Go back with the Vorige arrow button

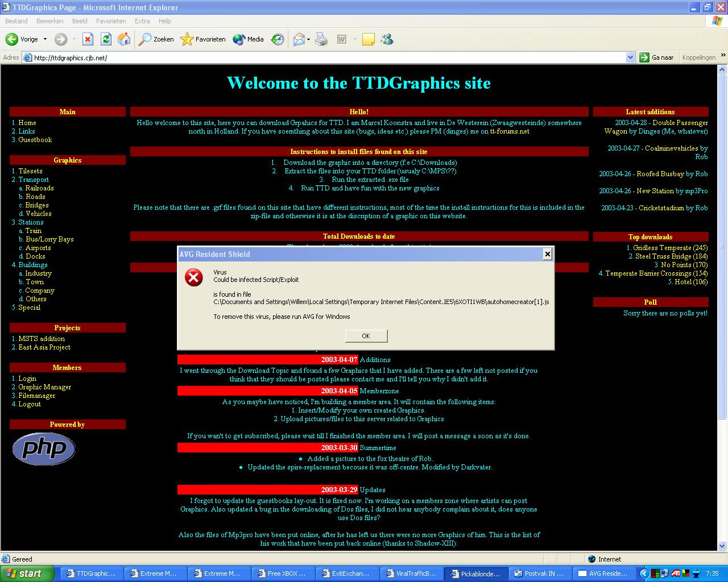coord(22,39)
